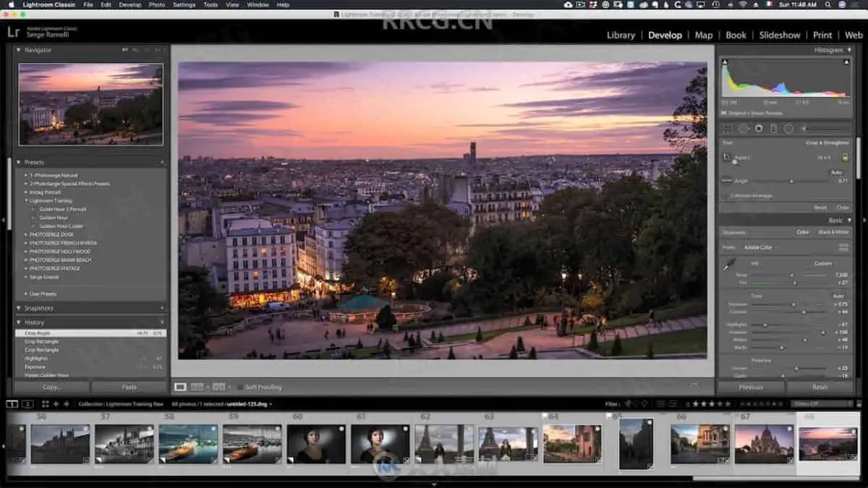Toggle the Constrain to Image checkbox
The height and width of the screenshot is (488, 868).
click(726, 196)
